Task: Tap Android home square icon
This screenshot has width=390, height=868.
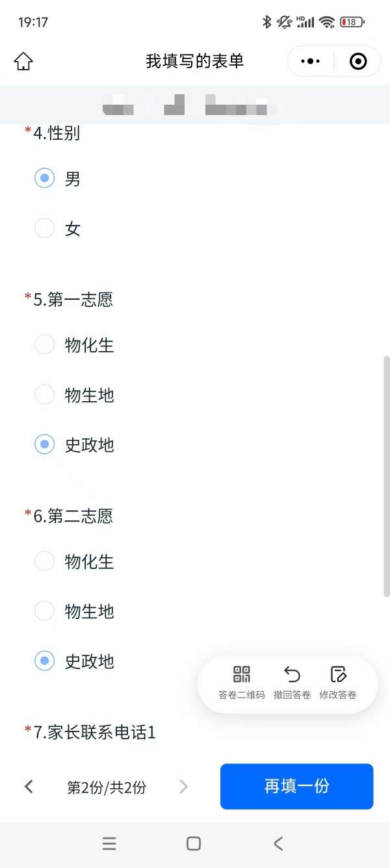Action: (x=194, y=844)
